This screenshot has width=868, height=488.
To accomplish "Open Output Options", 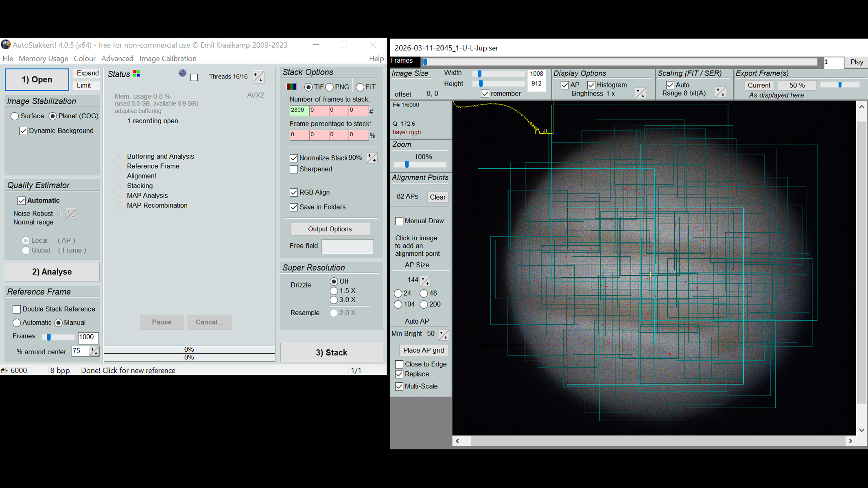I will pyautogui.click(x=330, y=229).
